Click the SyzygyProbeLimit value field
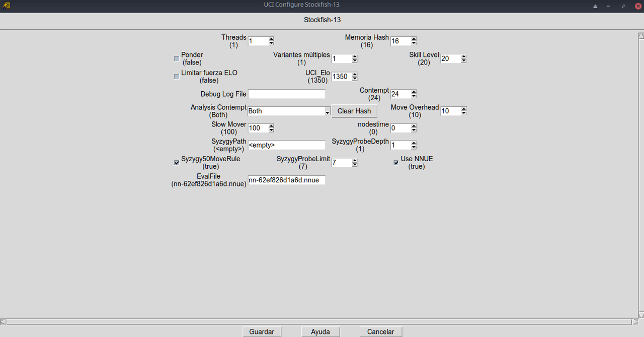 tap(342, 162)
